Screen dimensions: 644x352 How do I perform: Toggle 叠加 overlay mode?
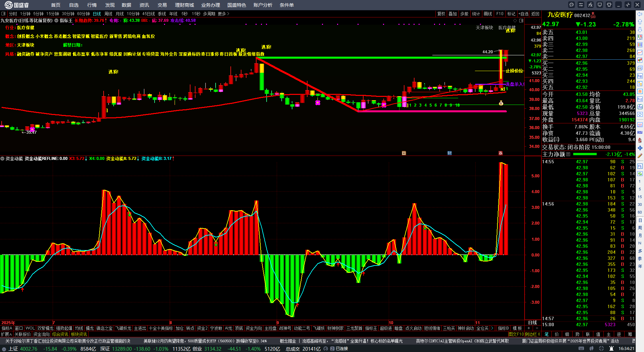(453, 14)
